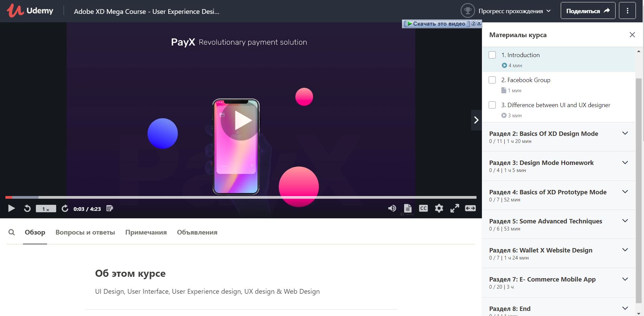Click the Материалы курса heading
This screenshot has height=316, width=644.
coord(518,35)
